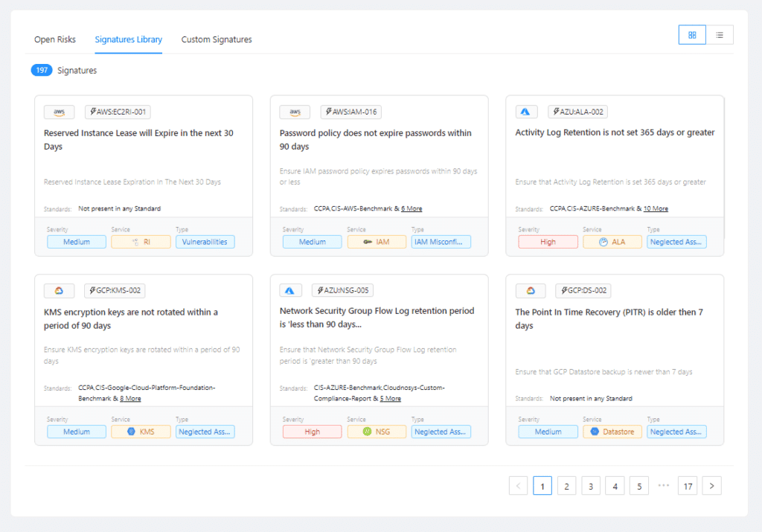Screen dimensions: 762x532
Task: Click the Azure logo on NSG-005 card
Action: coord(290,290)
